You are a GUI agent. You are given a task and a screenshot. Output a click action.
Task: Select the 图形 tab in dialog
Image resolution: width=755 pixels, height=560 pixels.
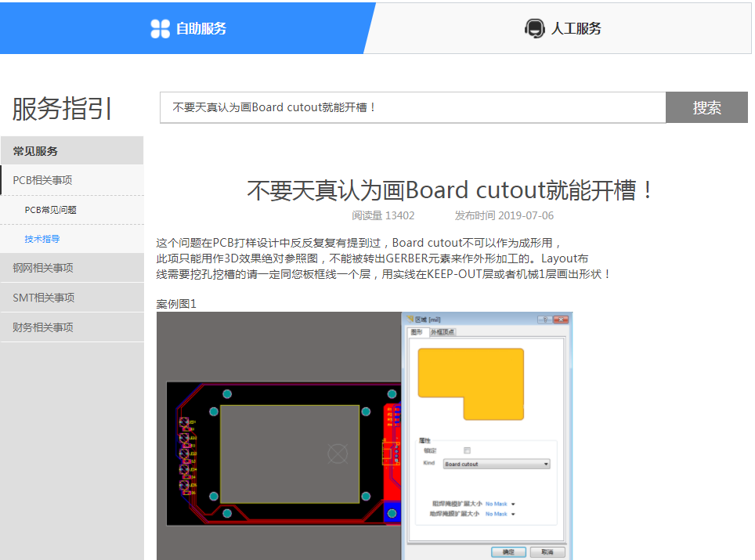click(417, 332)
